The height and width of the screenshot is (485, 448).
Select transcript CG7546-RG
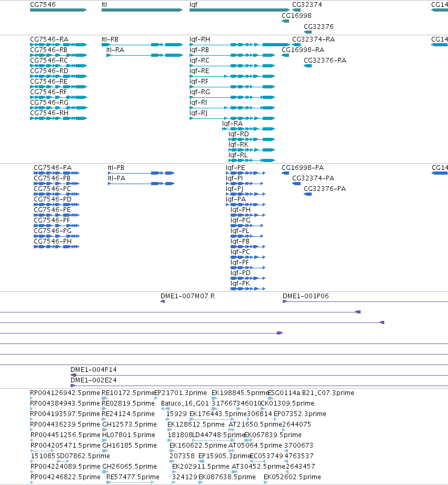[49, 103]
